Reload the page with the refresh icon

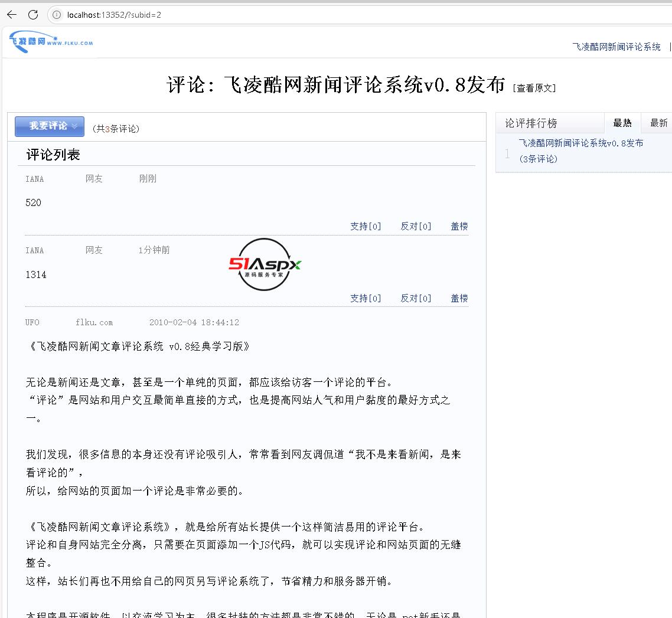tap(33, 15)
